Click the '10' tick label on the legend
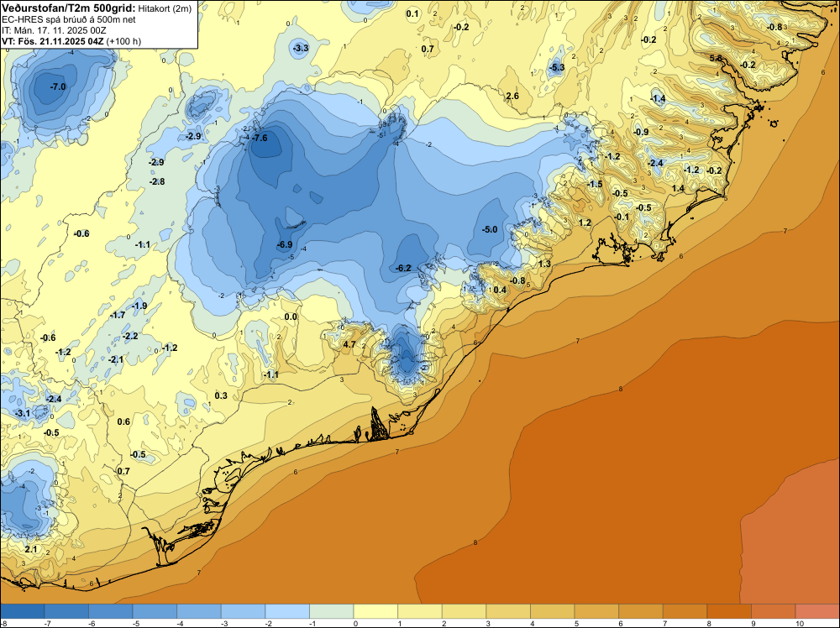This screenshot has width=840, height=628. pos(800,624)
